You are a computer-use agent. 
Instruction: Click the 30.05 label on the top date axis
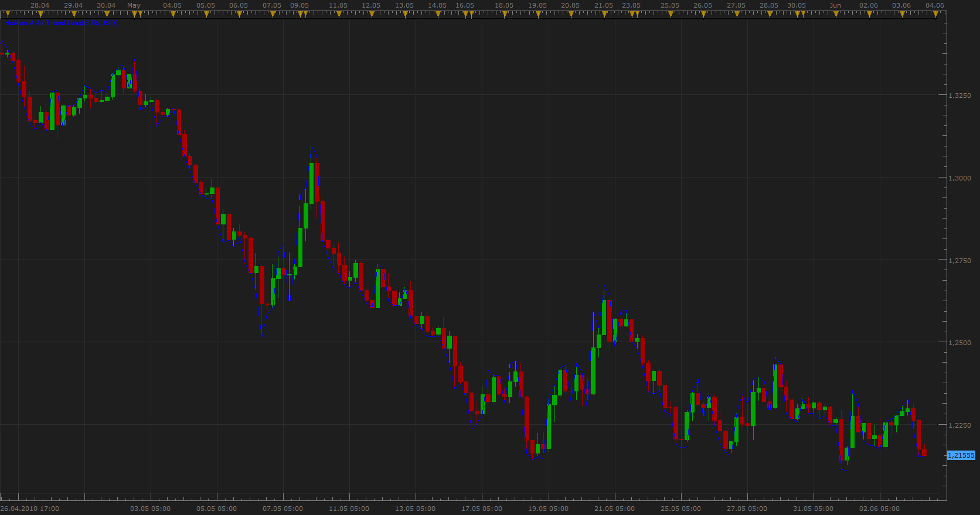coord(797,5)
